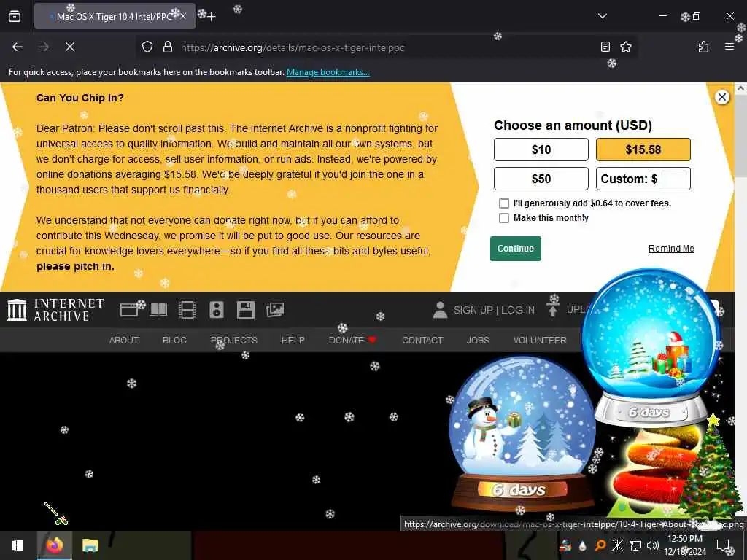The image size is (747, 560).
Task: Open Manage bookmarks link
Action: [x=328, y=72]
